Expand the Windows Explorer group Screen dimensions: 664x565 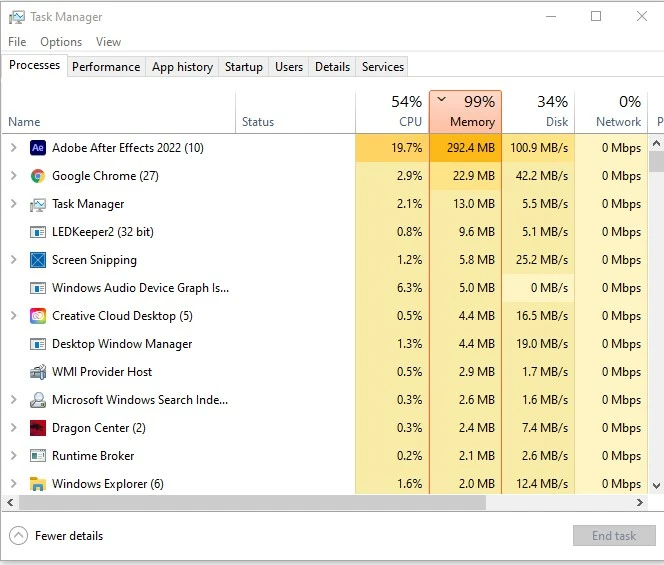(x=14, y=483)
